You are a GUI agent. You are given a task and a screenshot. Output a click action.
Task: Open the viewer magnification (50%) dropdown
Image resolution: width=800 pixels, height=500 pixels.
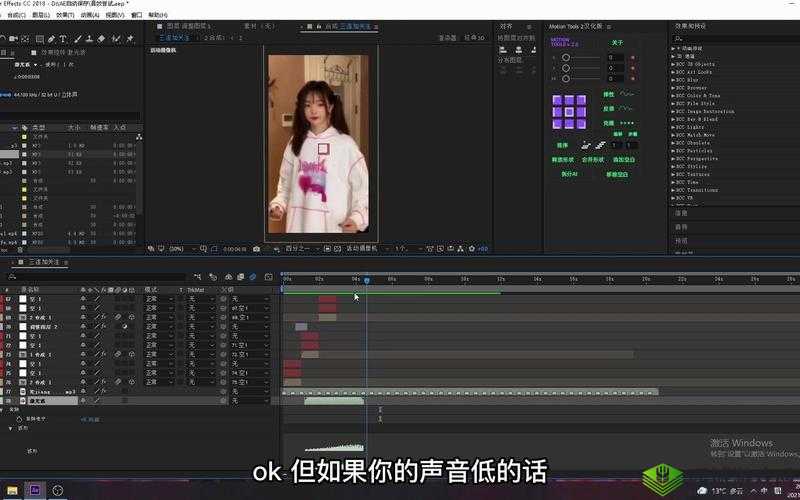pos(178,248)
